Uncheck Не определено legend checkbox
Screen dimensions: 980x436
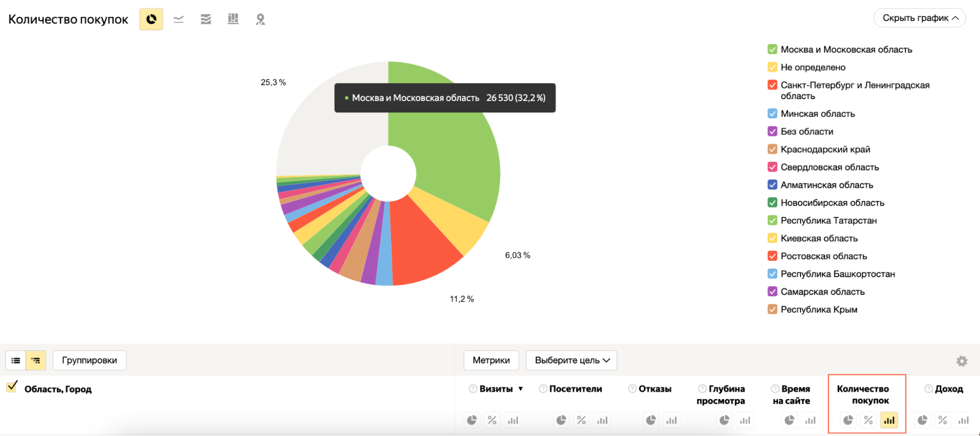point(772,67)
